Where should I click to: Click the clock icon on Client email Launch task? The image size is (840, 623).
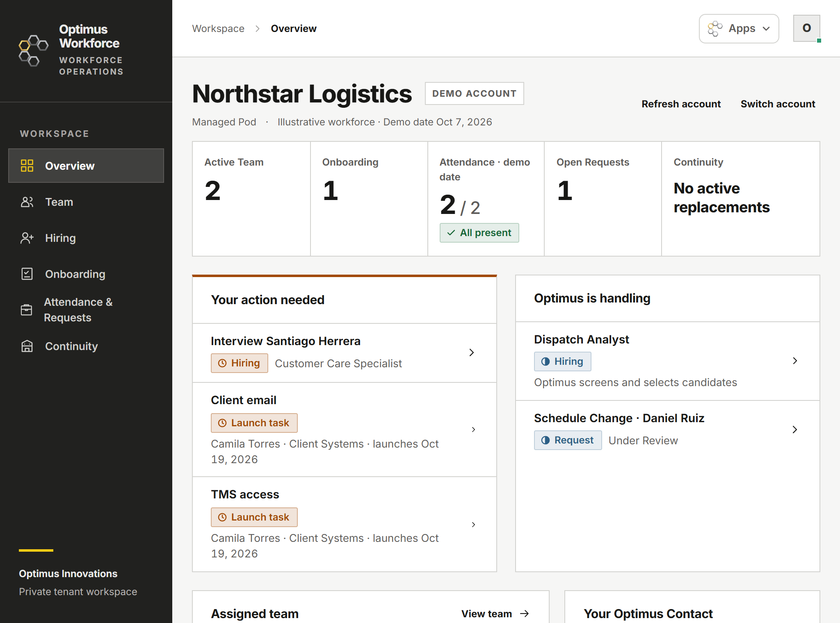click(222, 423)
